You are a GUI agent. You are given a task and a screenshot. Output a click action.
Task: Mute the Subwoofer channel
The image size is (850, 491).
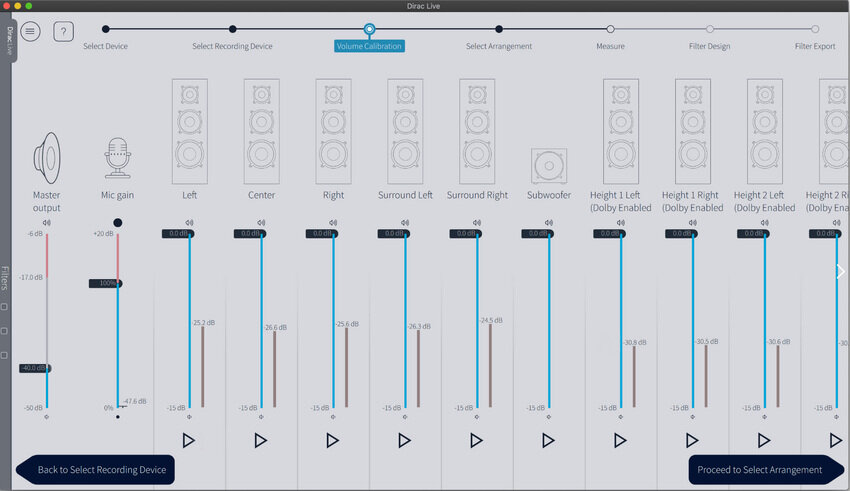pos(549,223)
